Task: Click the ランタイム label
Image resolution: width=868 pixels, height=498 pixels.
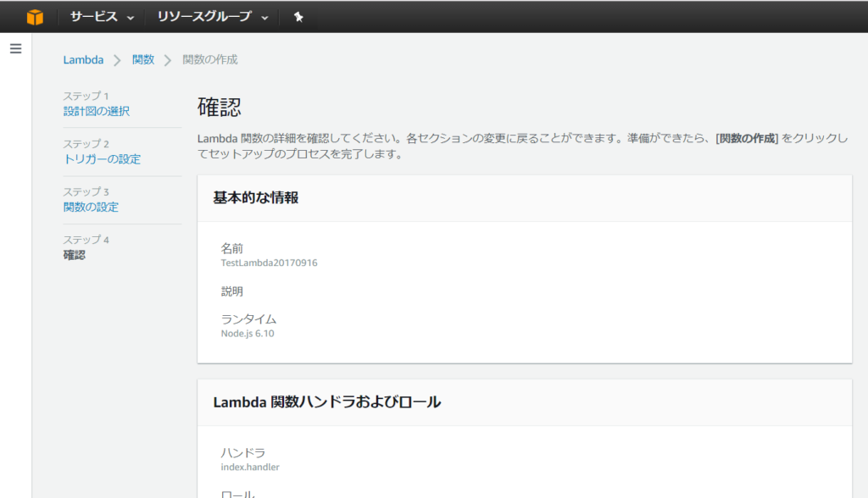Action: click(x=248, y=319)
